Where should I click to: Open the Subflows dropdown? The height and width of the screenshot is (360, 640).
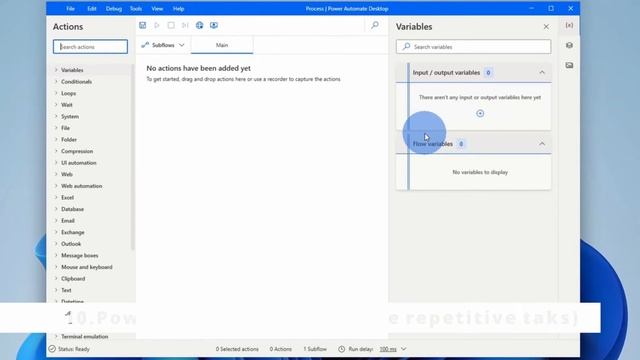tap(163, 45)
